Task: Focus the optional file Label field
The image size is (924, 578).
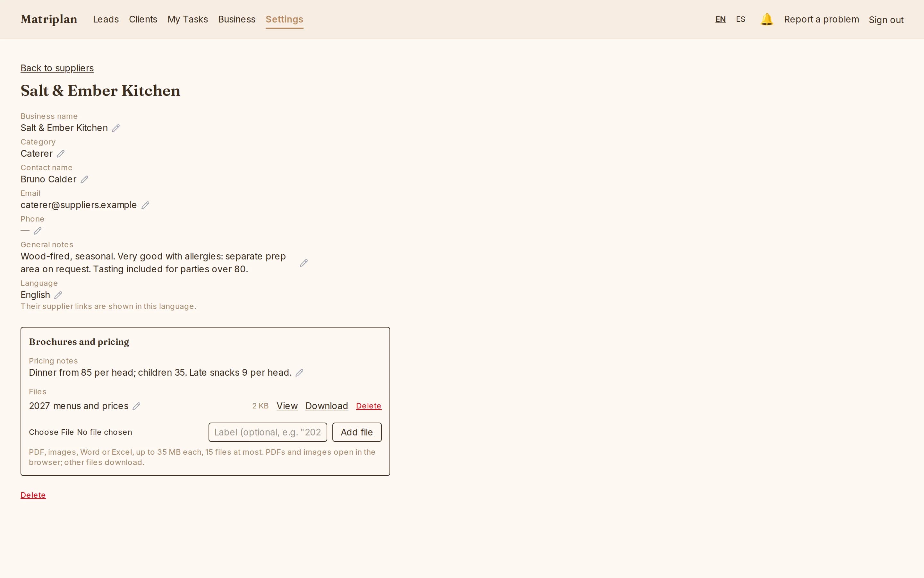Action: (x=267, y=432)
